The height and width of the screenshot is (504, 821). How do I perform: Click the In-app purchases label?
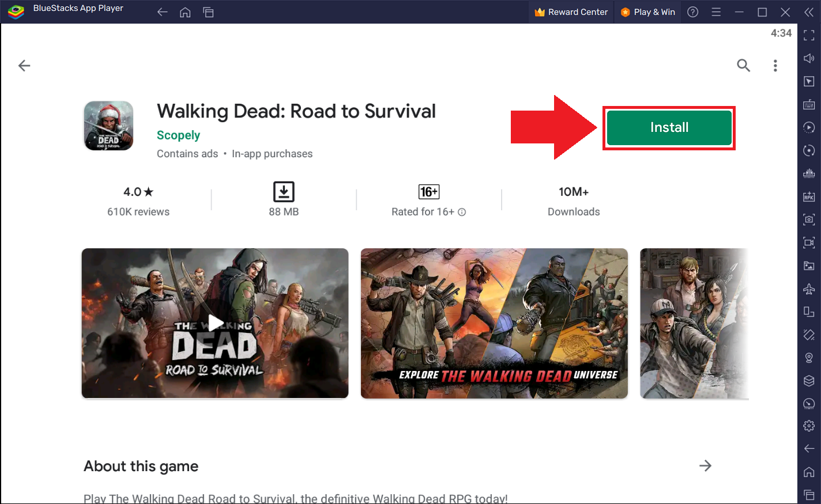pos(272,154)
